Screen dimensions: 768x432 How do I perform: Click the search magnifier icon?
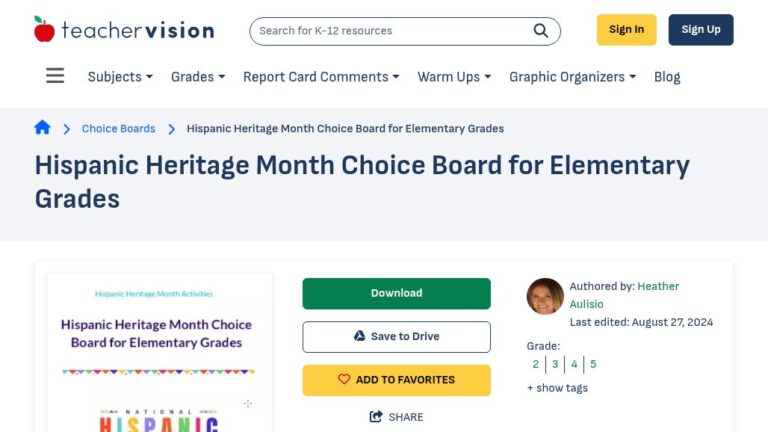point(540,30)
